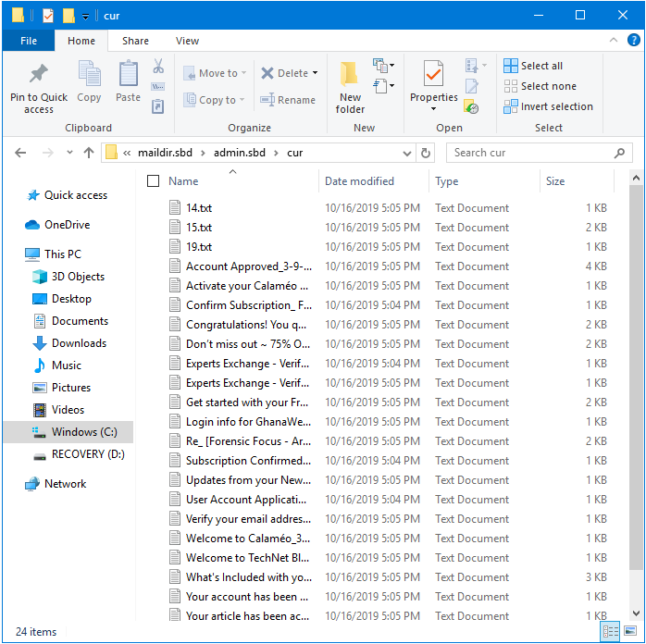Screen dimensions: 646x644
Task: Open the Easy access dropdown
Action: [383, 86]
